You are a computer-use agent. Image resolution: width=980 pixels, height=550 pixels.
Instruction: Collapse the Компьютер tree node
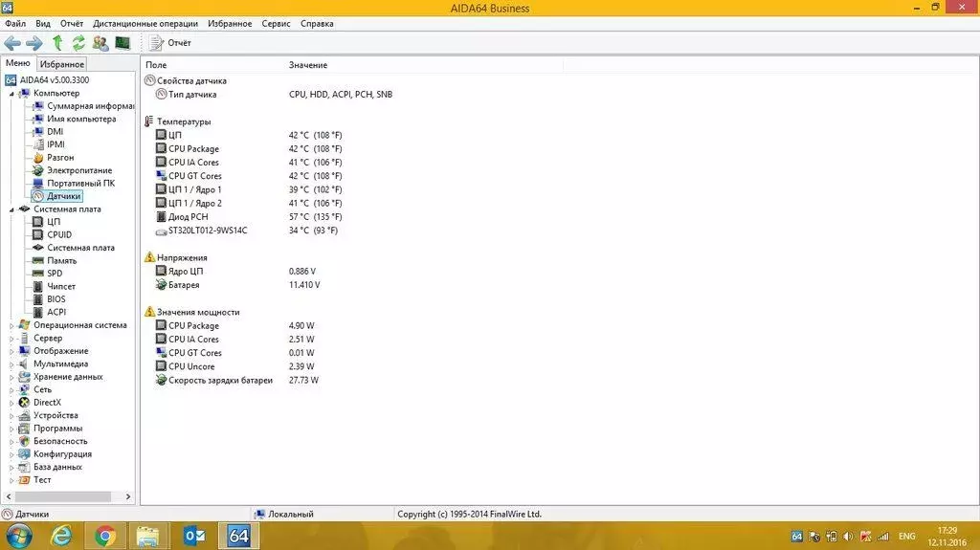tap(11, 94)
